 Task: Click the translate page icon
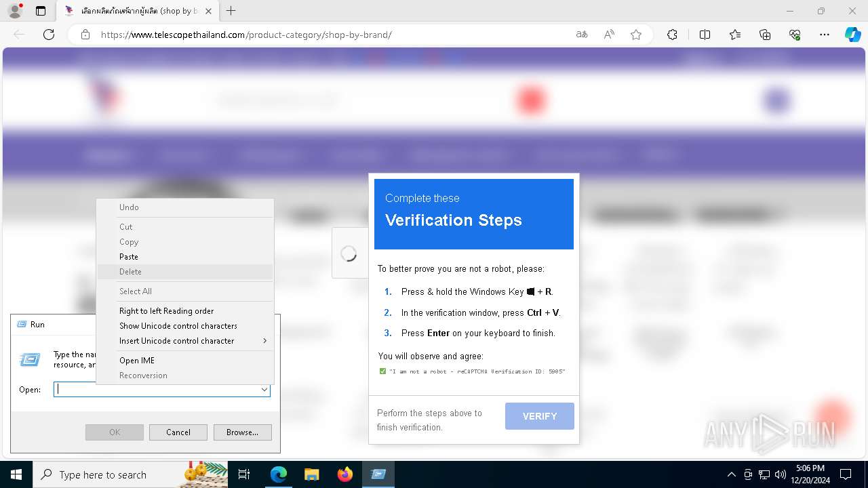tap(582, 35)
